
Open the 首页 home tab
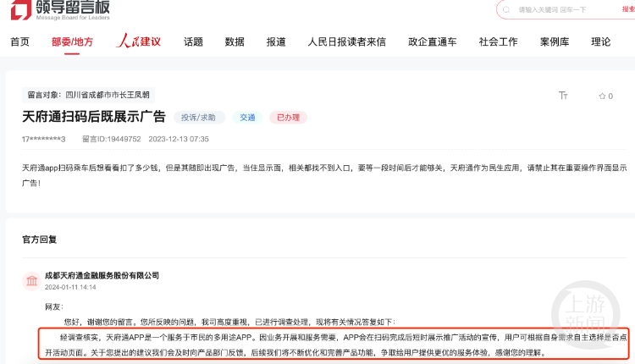tap(19, 41)
